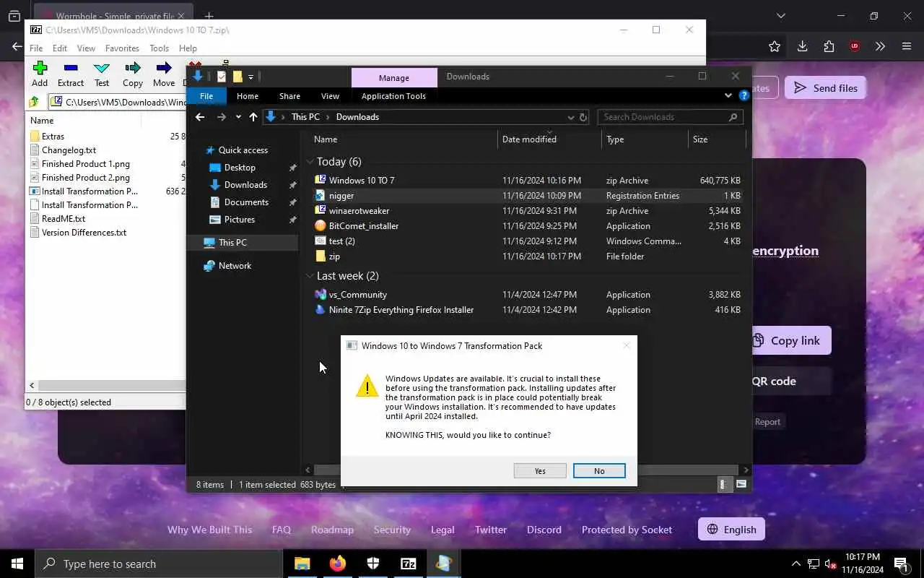
Task: Click the Move icon in 7-Zip toolbar
Action: click(164, 74)
